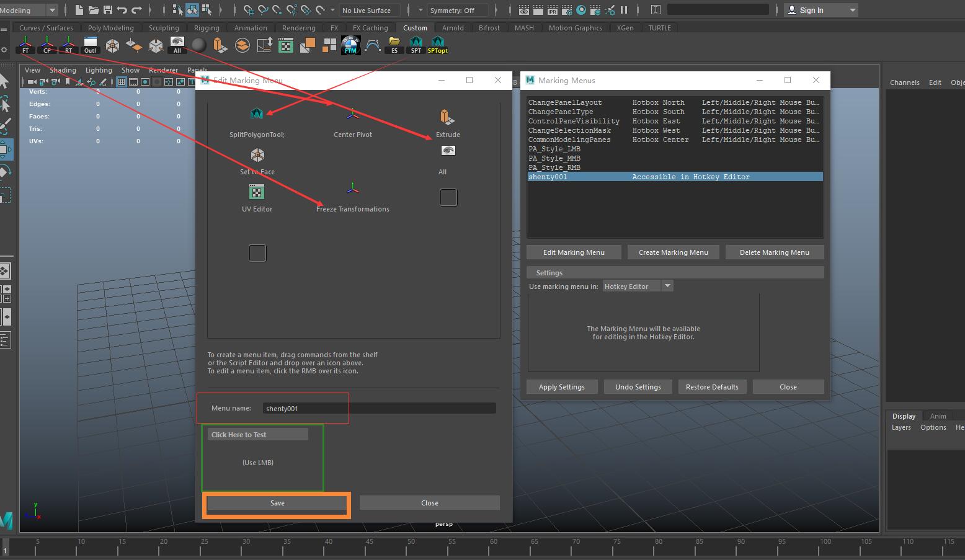
Task: Toggle select by hierarchy mode
Action: pos(178,10)
